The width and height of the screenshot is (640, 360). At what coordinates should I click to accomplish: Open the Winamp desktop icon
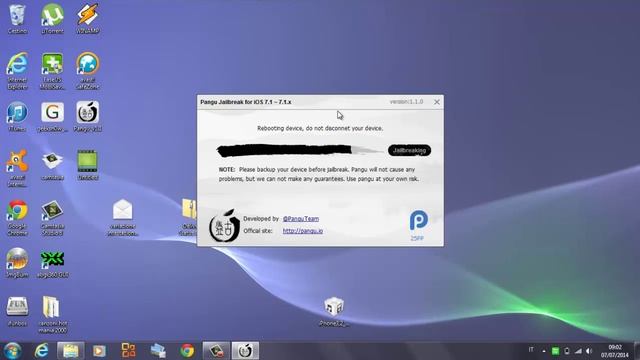click(87, 18)
